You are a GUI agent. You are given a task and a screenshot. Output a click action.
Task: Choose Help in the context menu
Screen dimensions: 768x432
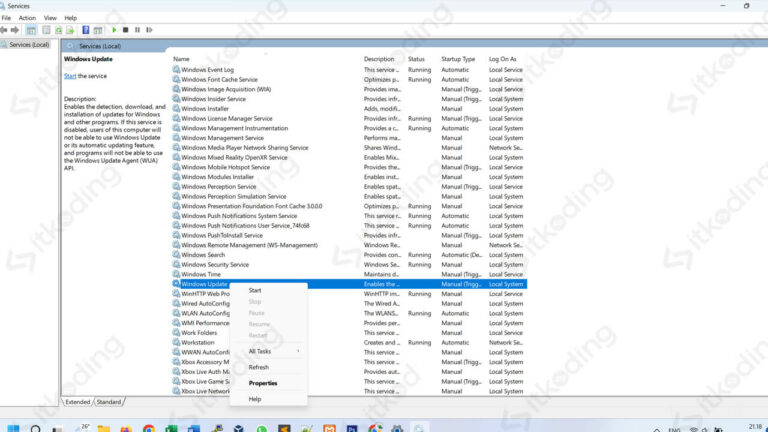(268, 399)
